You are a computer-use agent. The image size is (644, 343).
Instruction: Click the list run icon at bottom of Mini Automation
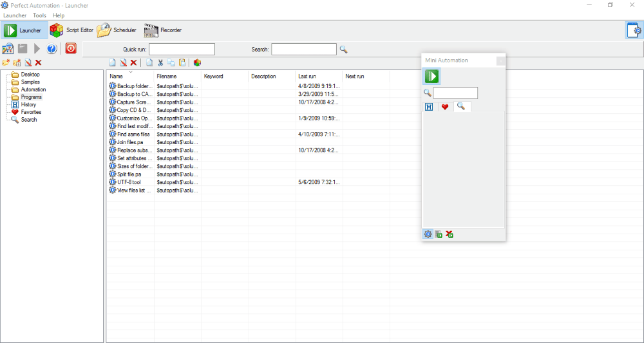pyautogui.click(x=439, y=234)
